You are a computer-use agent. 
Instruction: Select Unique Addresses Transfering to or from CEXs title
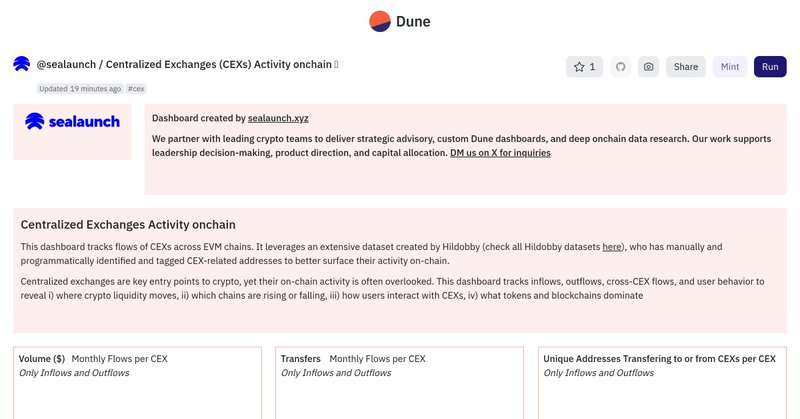tap(659, 359)
